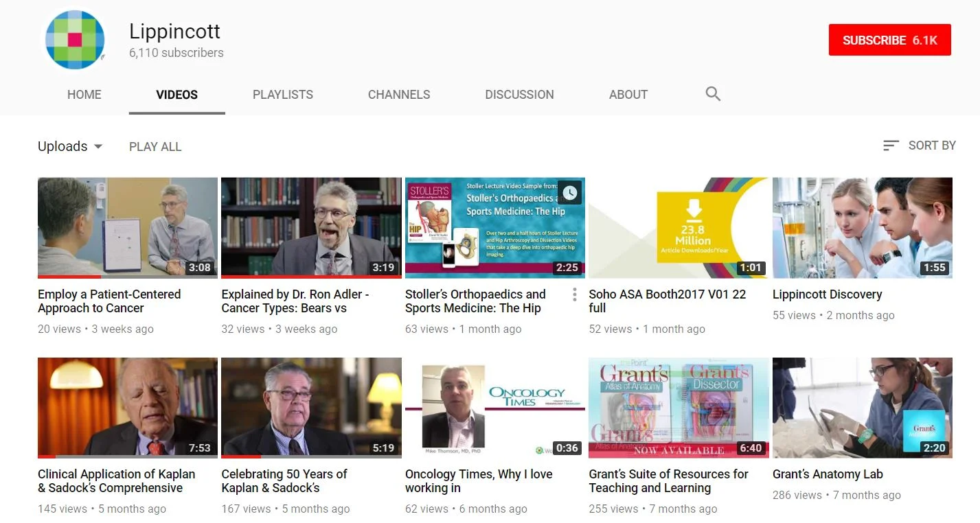Play the Grant's Suite of Resources thumbnail

(x=679, y=408)
